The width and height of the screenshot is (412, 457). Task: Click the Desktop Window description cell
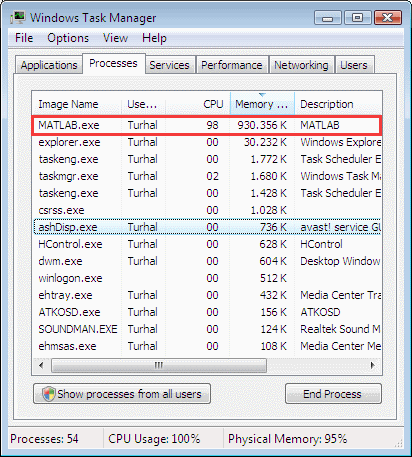(340, 261)
